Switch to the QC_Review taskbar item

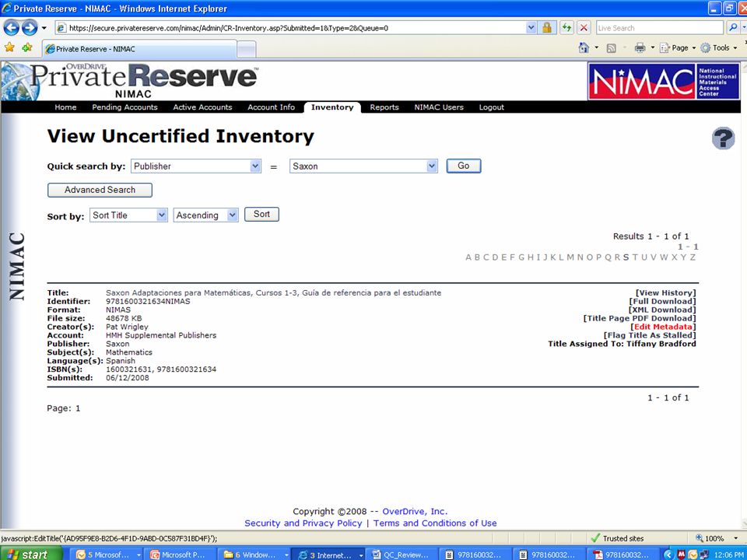tap(403, 555)
